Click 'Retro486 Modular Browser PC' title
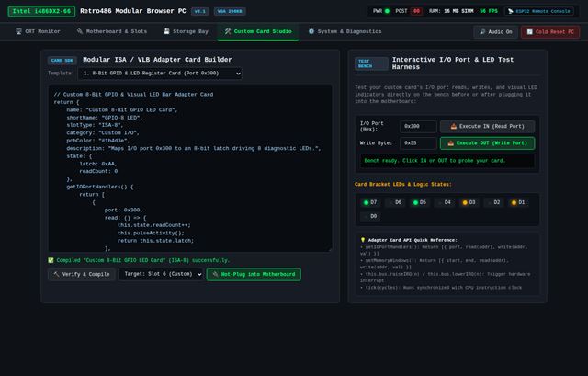Image resolution: width=588 pixels, height=376 pixels. (133, 11)
